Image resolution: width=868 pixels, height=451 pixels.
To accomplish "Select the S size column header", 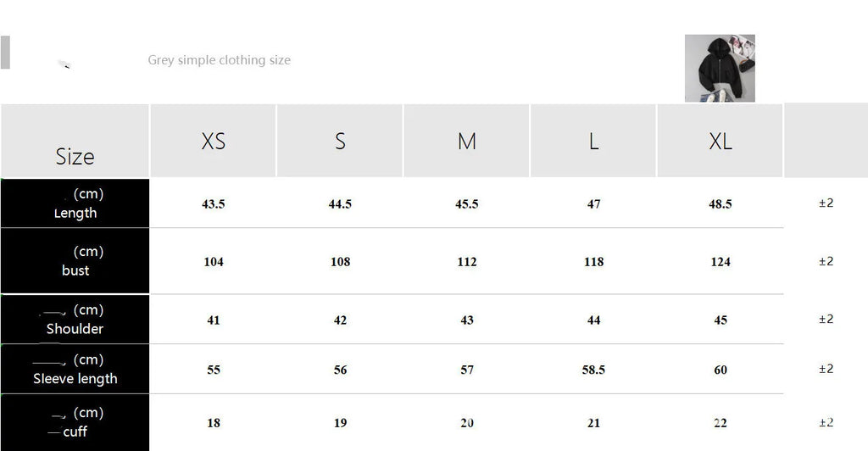I will (340, 141).
